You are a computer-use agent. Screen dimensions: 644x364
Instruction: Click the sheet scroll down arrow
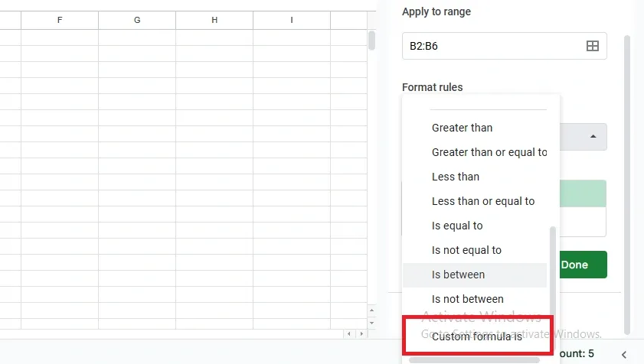372,321
